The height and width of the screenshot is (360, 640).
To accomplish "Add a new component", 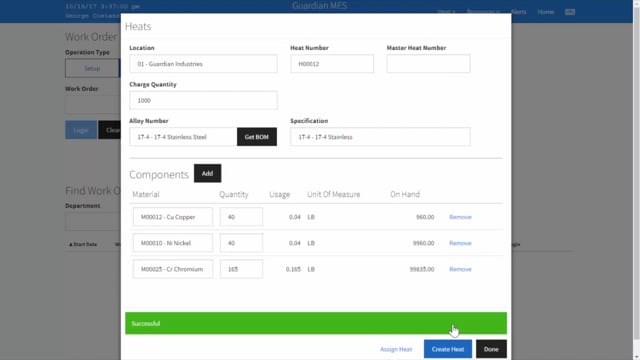I will (207, 173).
